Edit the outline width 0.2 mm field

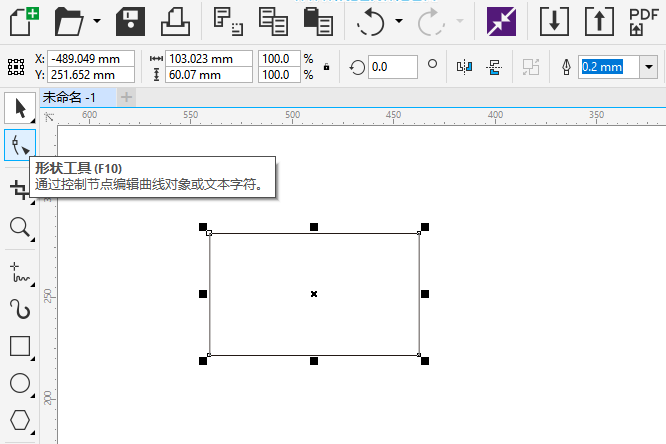coord(608,67)
